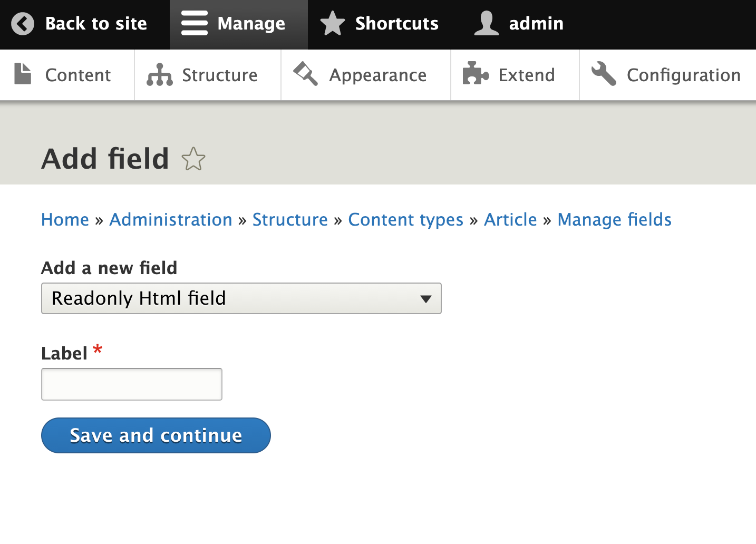Click inside the Label input field
756x544 pixels.
tap(131, 384)
